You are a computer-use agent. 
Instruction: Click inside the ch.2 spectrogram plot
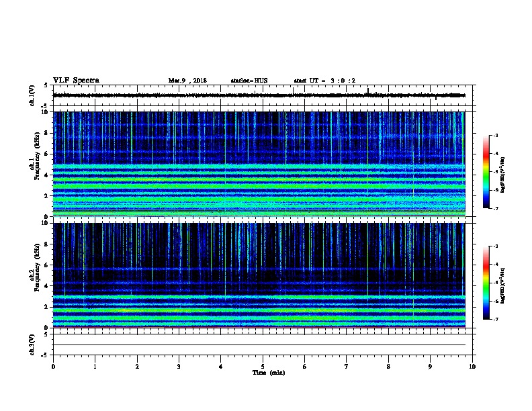pyautogui.click(x=259, y=275)
